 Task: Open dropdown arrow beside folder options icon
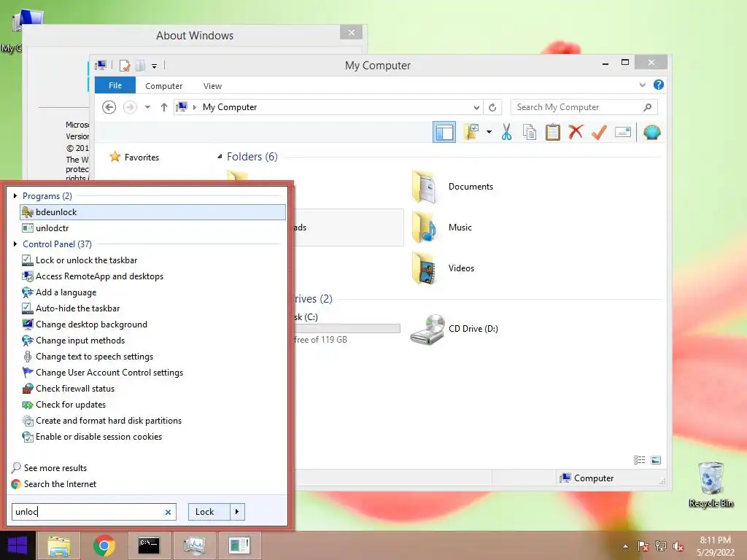click(489, 132)
